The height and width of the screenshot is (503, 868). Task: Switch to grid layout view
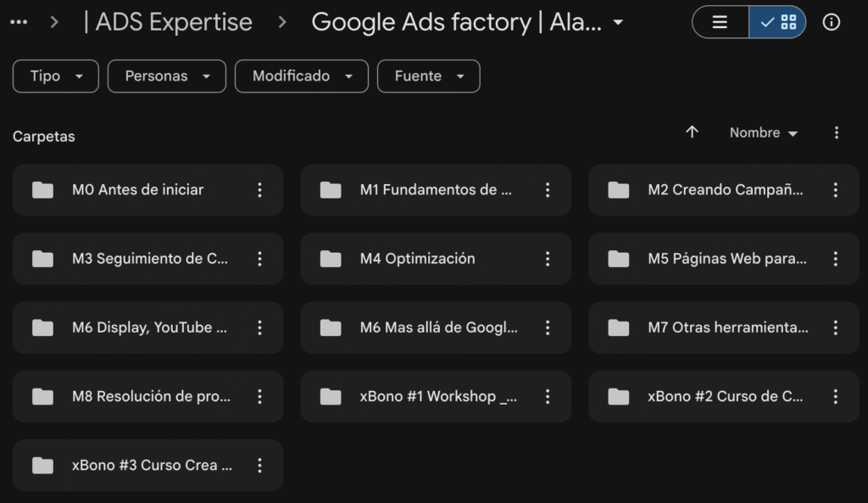778,22
